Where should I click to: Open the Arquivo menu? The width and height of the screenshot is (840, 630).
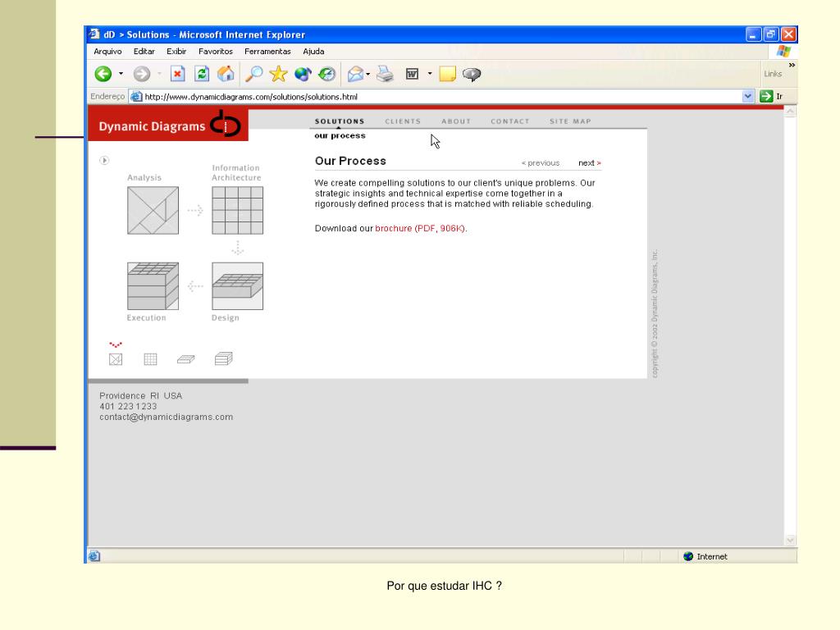pos(107,52)
